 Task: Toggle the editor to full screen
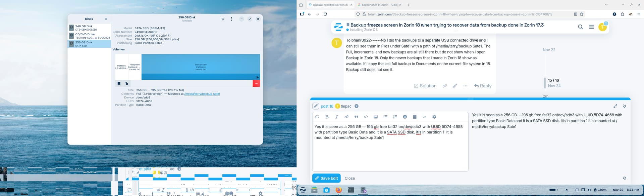(615, 106)
